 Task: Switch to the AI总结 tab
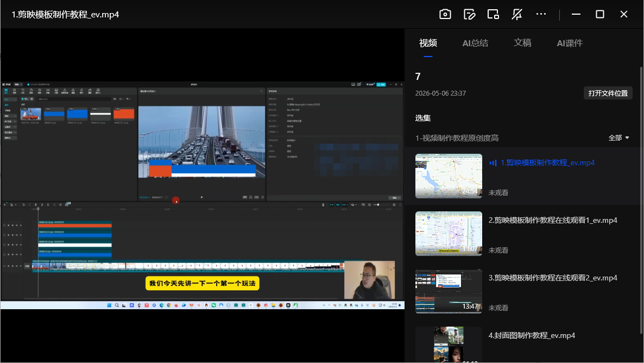[475, 43]
